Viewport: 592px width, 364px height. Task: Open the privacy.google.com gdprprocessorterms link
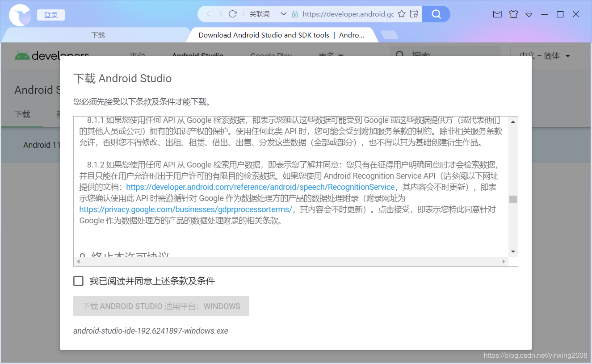point(186,209)
